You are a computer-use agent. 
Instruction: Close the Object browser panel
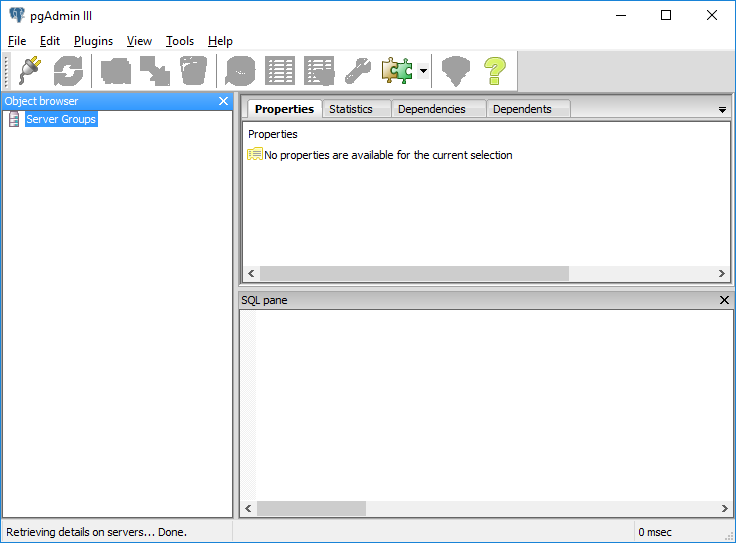[x=223, y=101]
